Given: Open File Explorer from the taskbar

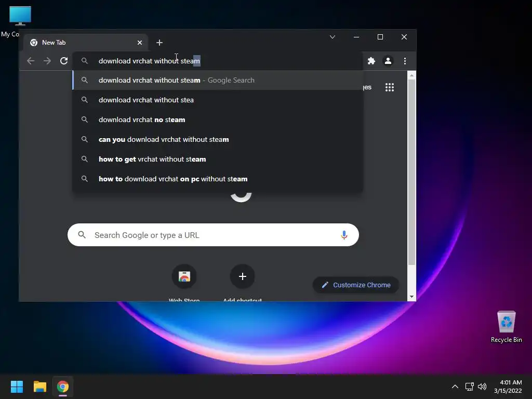Looking at the screenshot, I should click(39, 387).
